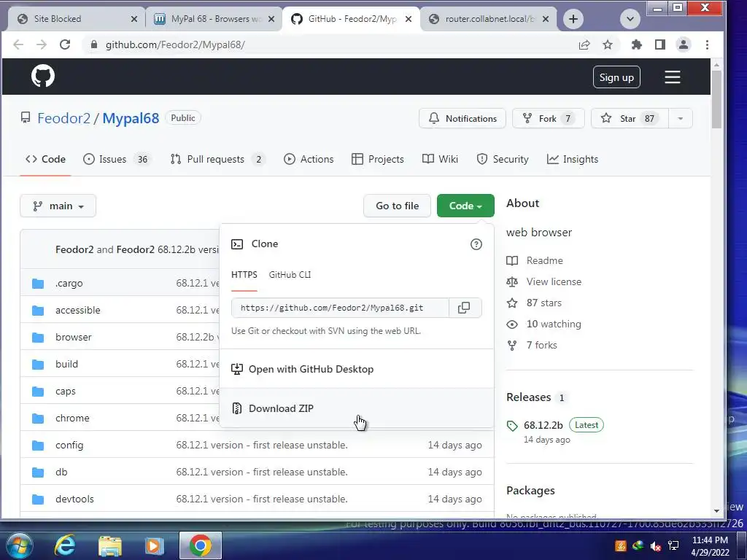Open the accessible folder
Image resolution: width=747 pixels, height=560 pixels.
tap(77, 310)
